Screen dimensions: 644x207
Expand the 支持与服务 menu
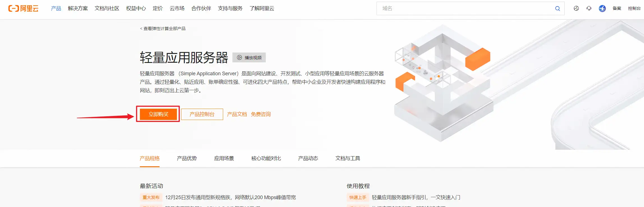point(230,8)
